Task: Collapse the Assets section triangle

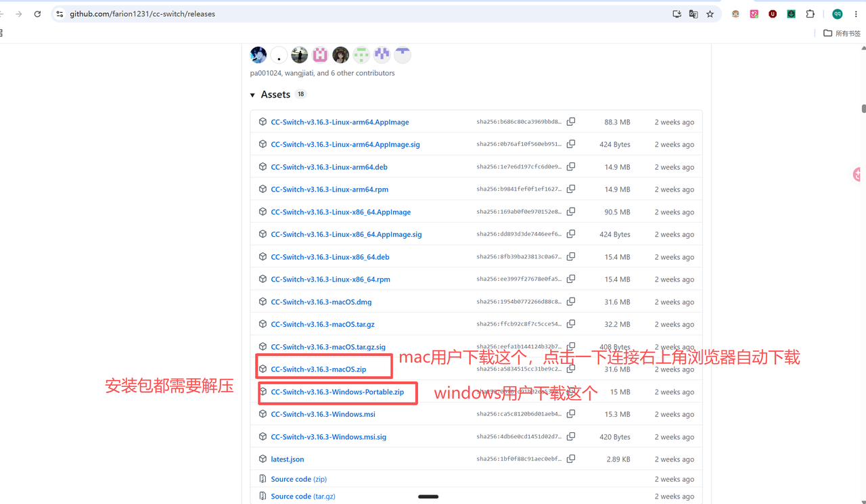Action: 252,95
